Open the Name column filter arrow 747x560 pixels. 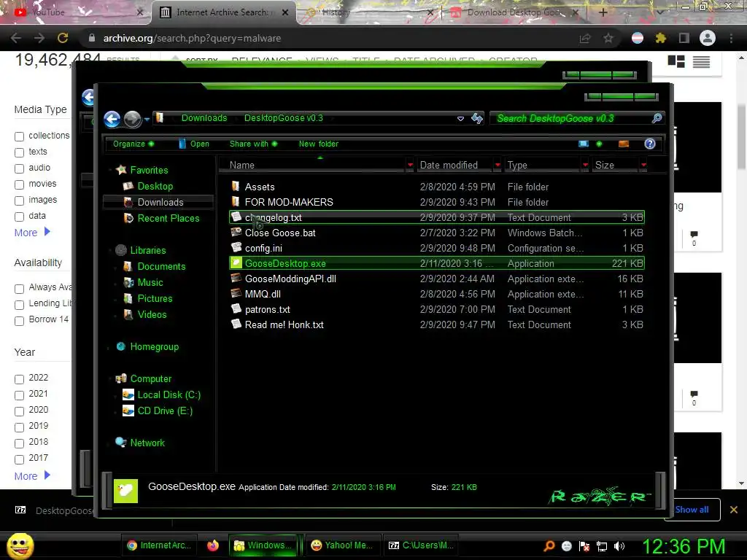[410, 165]
